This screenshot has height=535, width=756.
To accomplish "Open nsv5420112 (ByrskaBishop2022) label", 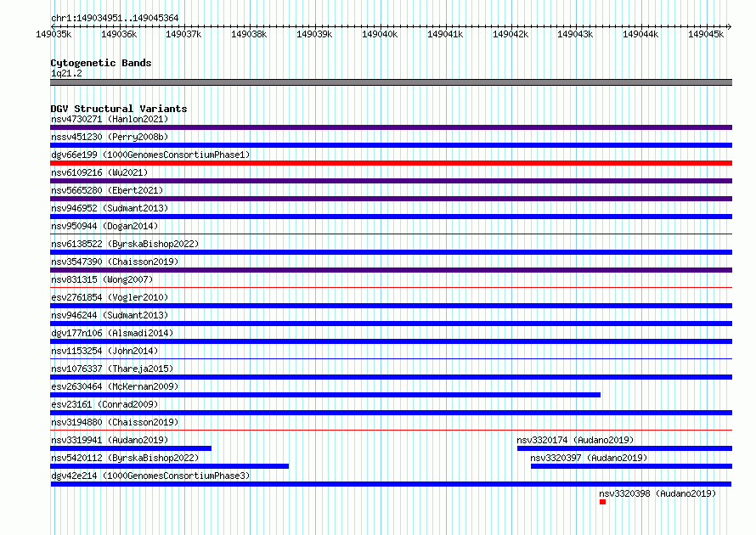I will click(x=125, y=458).
